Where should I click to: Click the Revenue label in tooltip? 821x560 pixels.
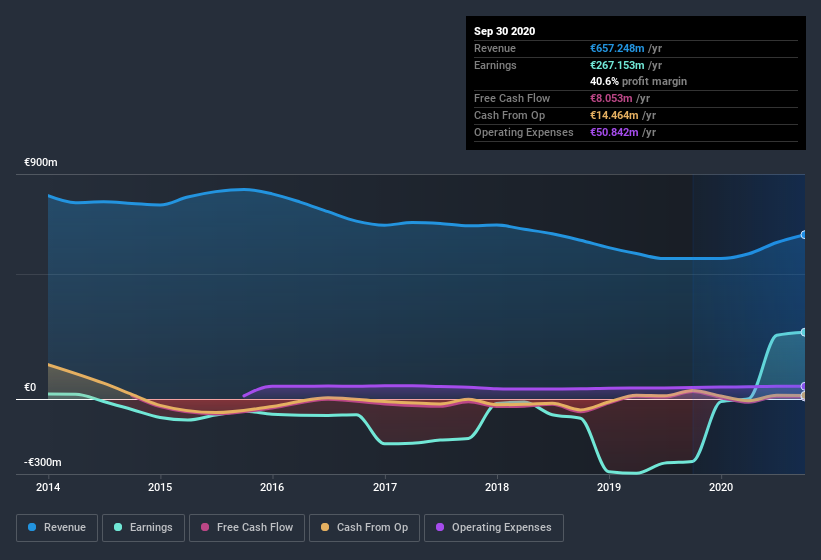pyautogui.click(x=495, y=48)
